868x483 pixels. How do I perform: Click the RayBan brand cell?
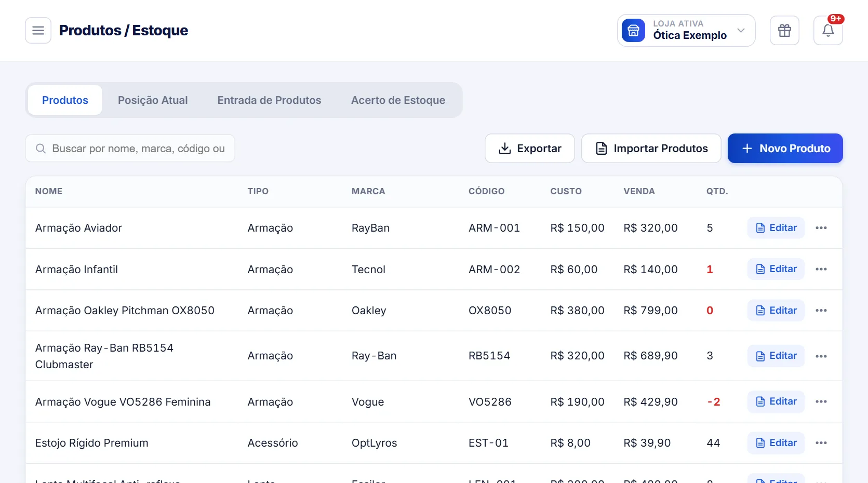(x=371, y=228)
